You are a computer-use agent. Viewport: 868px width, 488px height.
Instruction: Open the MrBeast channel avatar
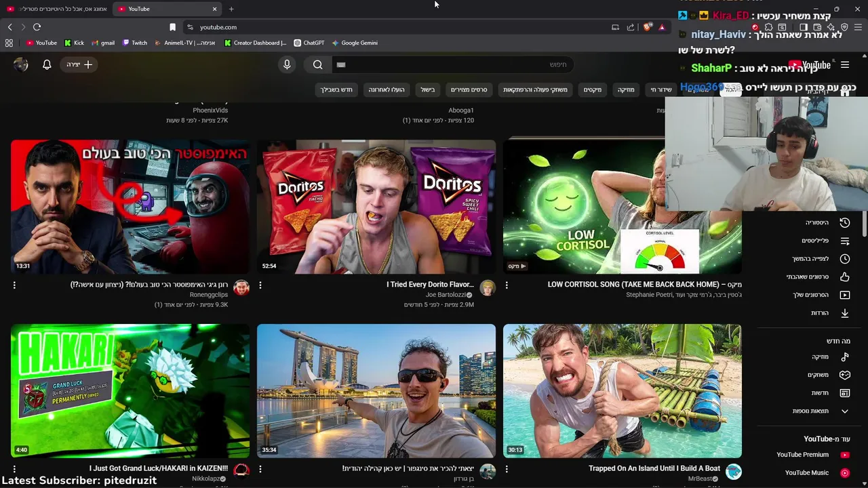733,472
